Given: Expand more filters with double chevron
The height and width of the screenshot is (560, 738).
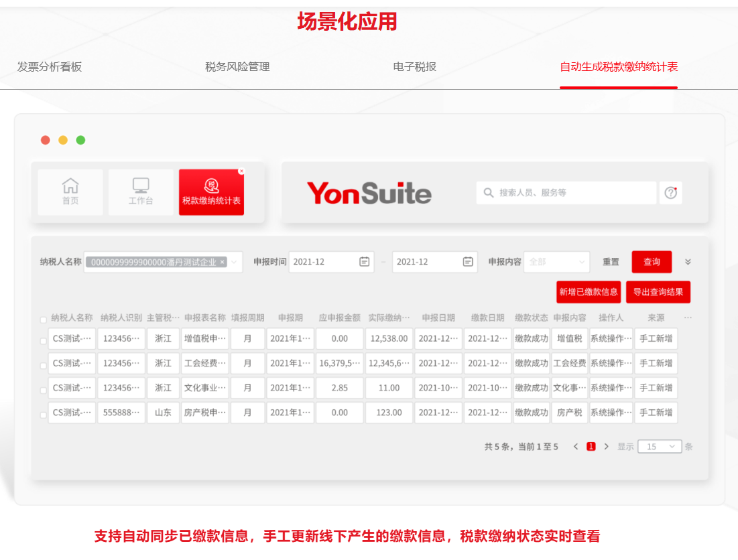Looking at the screenshot, I should [x=687, y=262].
